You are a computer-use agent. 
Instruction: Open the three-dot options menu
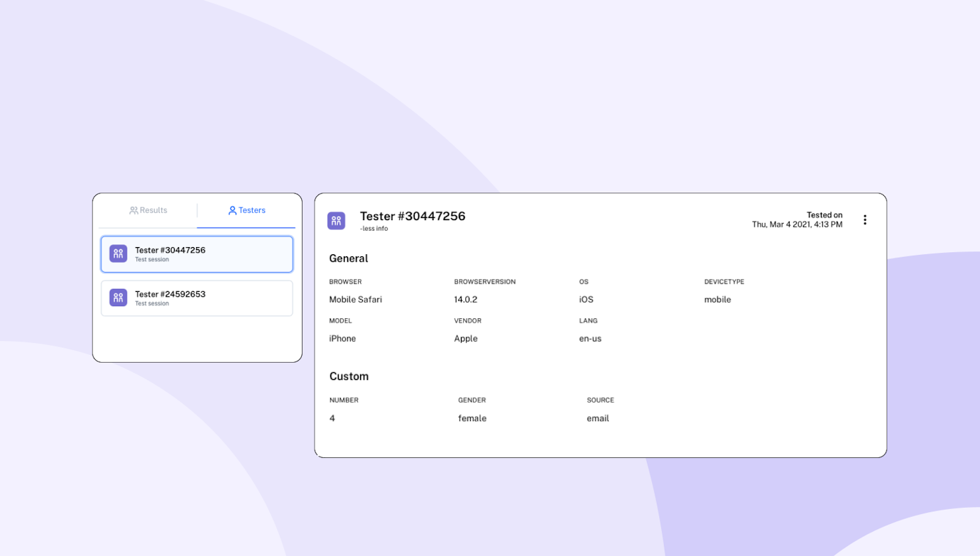click(x=864, y=220)
